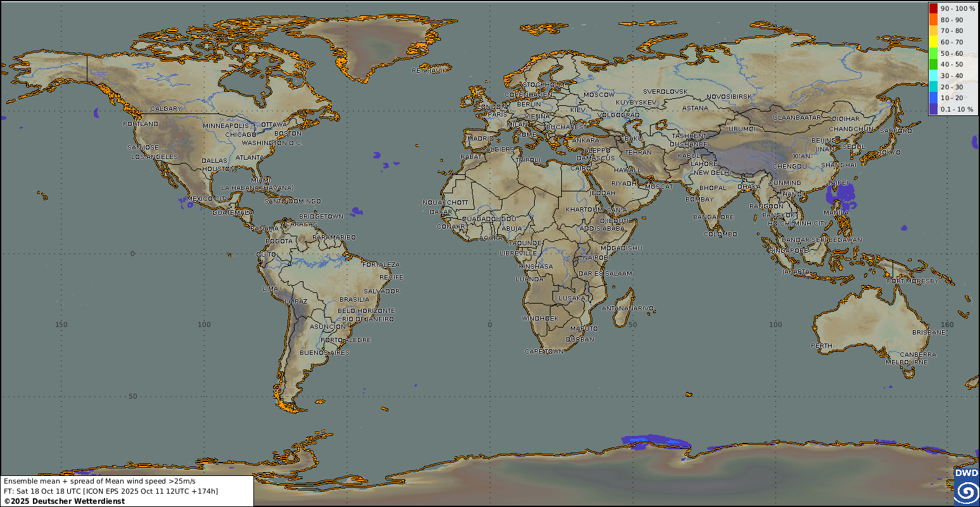Click the BUENOS AIRES city label
Image resolution: width=980 pixels, height=507 pixels.
click(x=324, y=352)
